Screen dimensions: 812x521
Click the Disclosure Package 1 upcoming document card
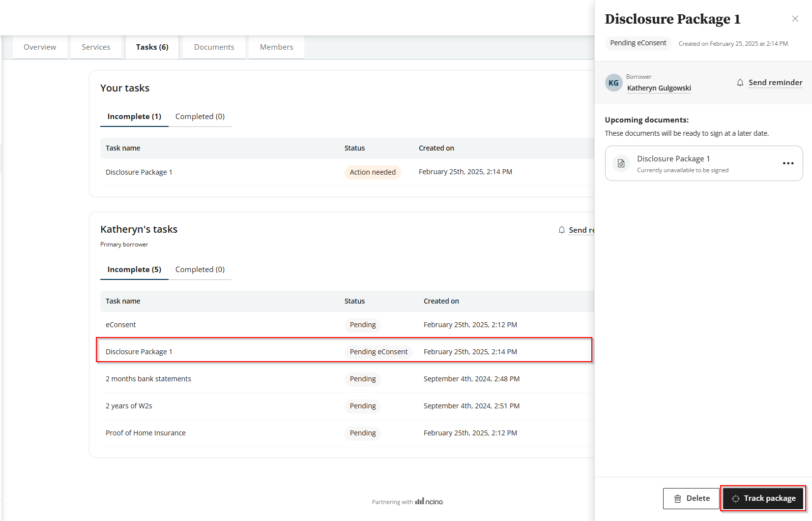(704, 163)
